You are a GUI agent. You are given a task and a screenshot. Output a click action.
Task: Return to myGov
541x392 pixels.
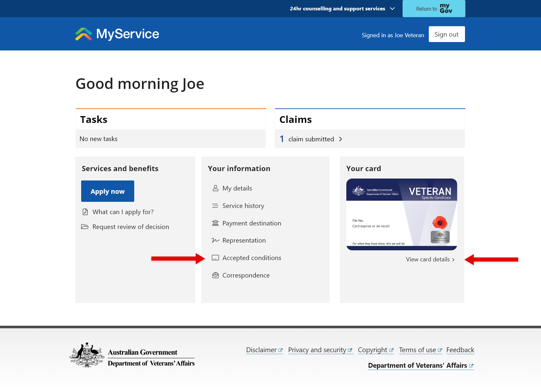click(x=434, y=8)
